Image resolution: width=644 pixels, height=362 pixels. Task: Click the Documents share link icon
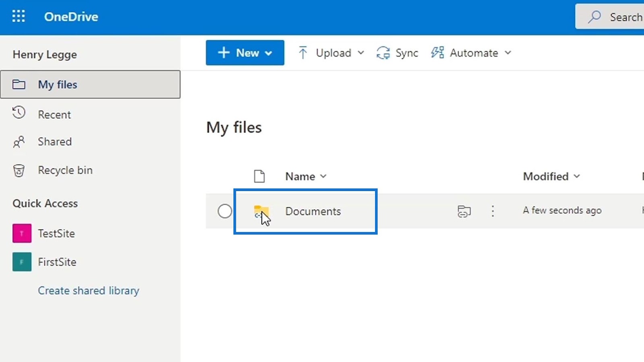[464, 211]
